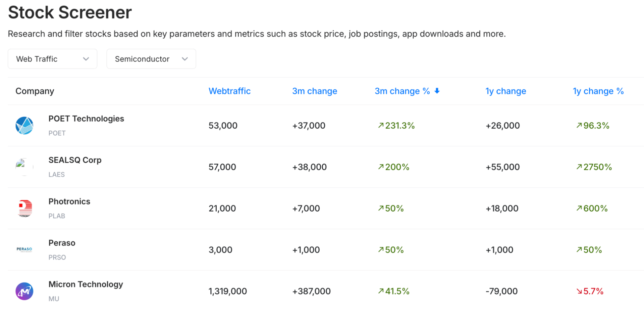This screenshot has width=644, height=310.
Task: Sort by the Webtraffic column header
Action: pyautogui.click(x=229, y=91)
